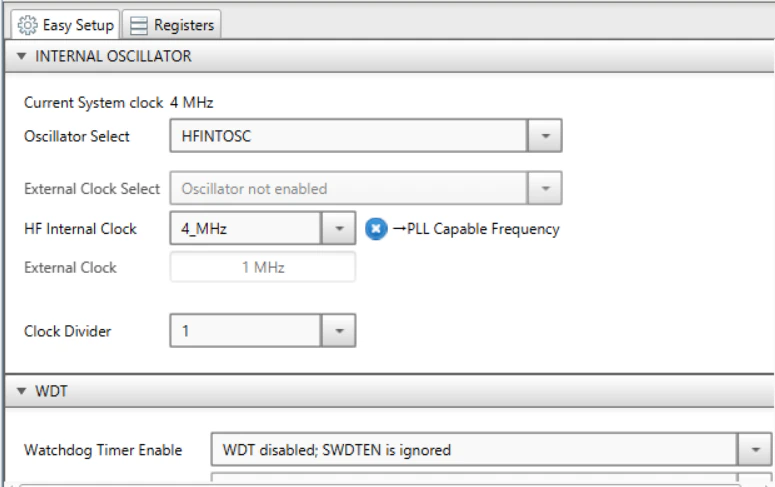Click the 4_MHz HF Internal Clock field

click(x=262, y=228)
